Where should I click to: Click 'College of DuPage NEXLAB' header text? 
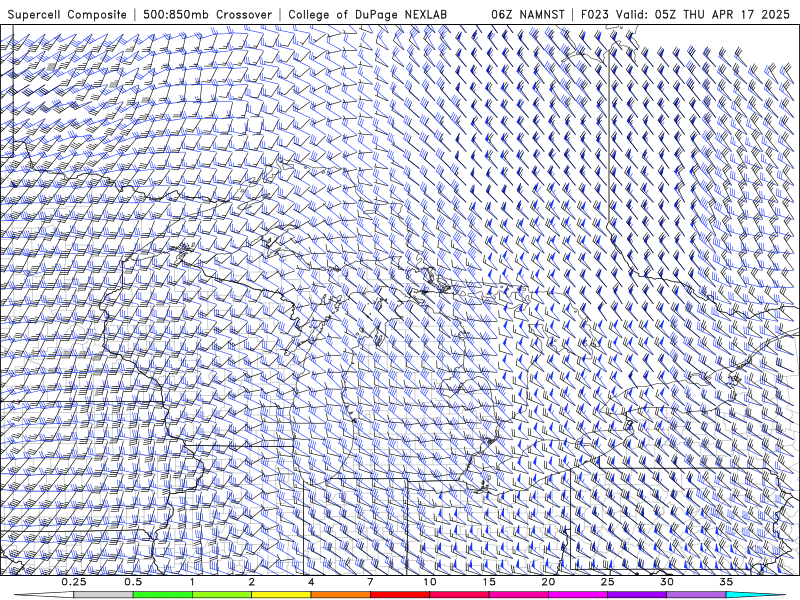click(x=367, y=15)
